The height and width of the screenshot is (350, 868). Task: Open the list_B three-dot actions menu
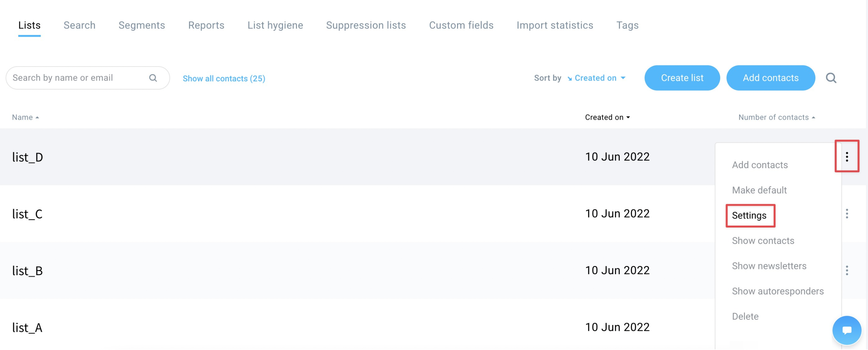[847, 270]
